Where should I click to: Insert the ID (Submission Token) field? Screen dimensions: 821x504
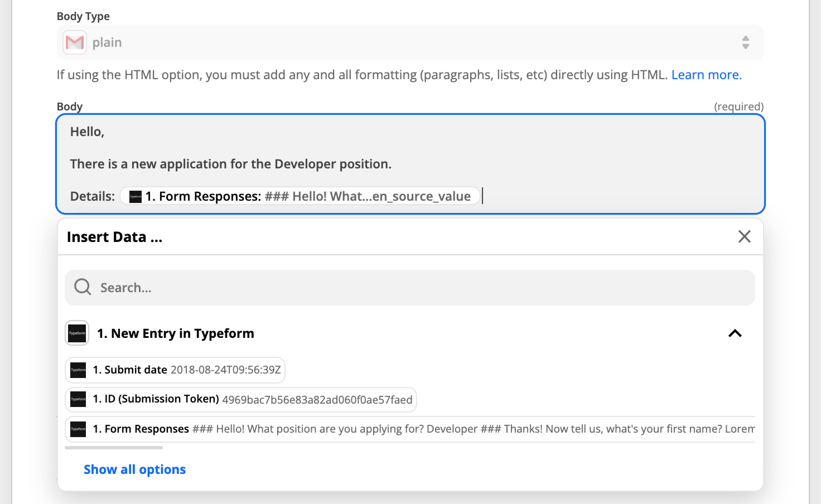click(x=241, y=399)
